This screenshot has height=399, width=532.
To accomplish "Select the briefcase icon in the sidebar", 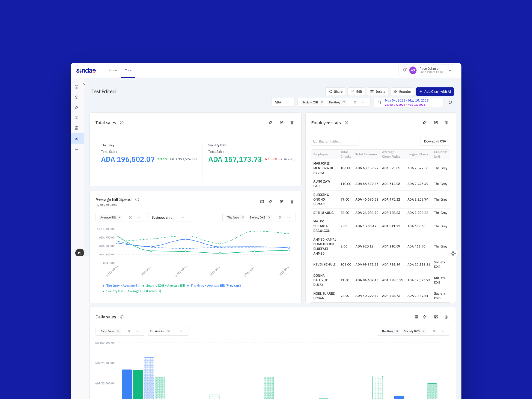I will [76, 117].
